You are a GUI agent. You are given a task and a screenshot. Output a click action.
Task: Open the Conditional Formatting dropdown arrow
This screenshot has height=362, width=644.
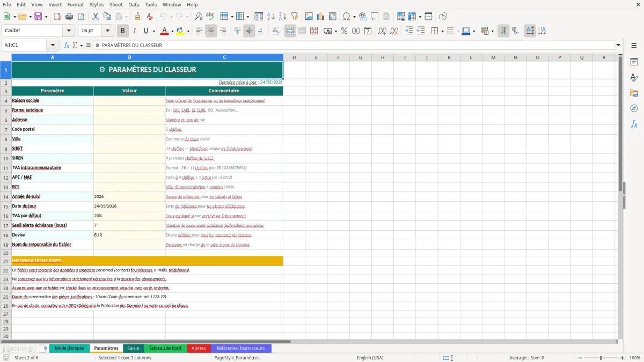(x=492, y=31)
